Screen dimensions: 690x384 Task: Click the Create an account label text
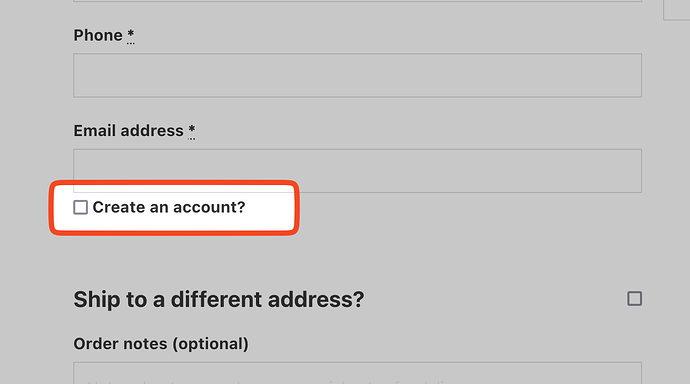pyautogui.click(x=169, y=207)
